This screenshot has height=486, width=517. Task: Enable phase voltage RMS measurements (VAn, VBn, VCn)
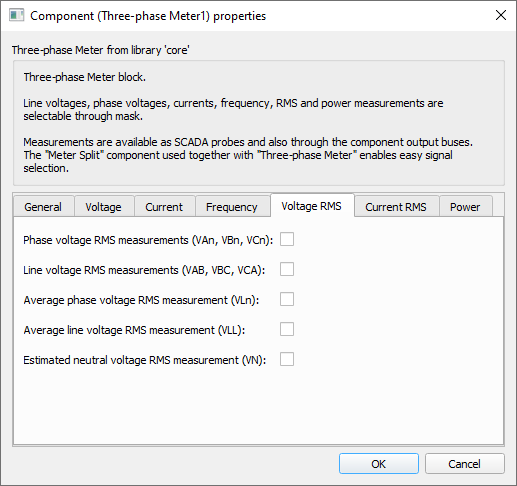tap(287, 239)
